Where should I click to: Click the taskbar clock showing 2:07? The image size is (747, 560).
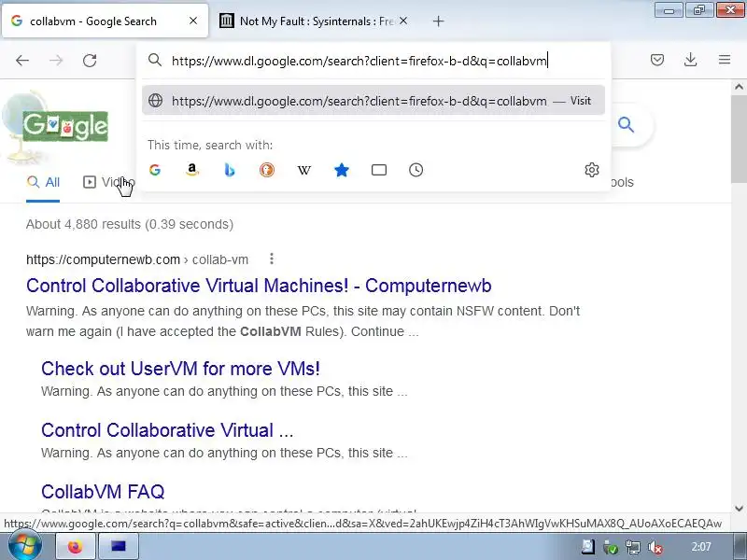click(x=701, y=547)
